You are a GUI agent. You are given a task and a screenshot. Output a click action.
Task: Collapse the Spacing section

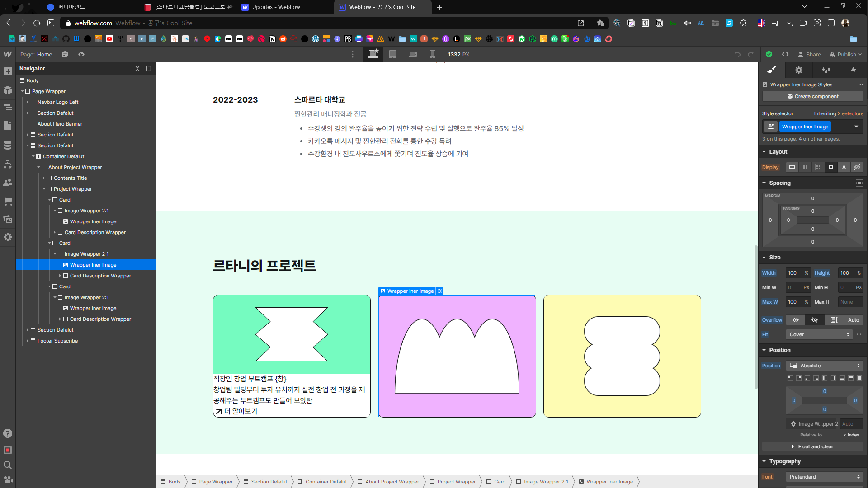tap(764, 183)
